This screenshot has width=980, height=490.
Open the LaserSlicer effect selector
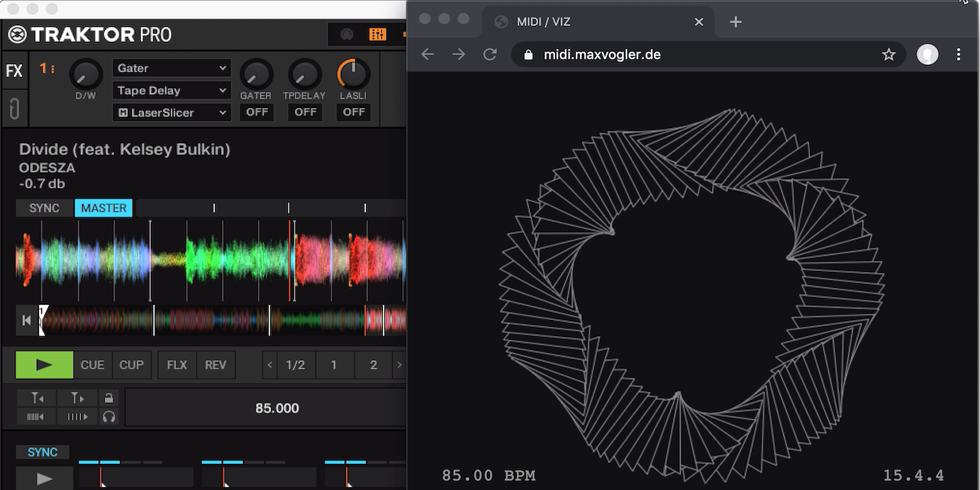click(171, 113)
